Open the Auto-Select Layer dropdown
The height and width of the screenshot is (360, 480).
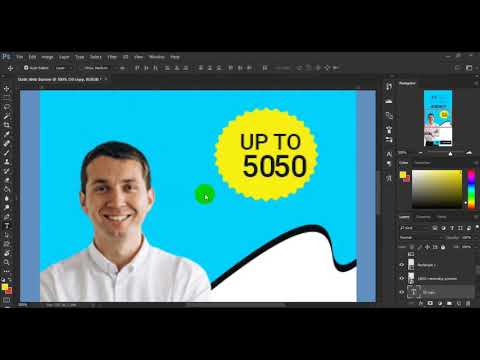[63, 68]
